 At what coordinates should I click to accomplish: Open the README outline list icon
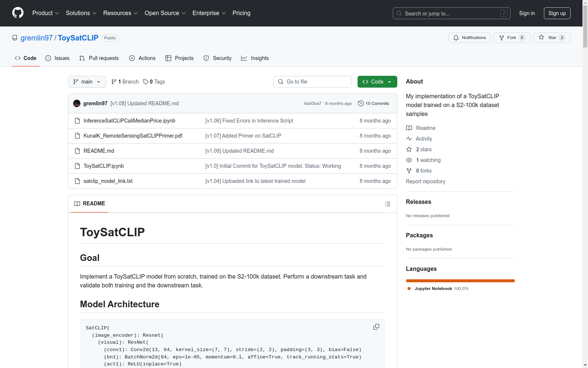point(388,204)
